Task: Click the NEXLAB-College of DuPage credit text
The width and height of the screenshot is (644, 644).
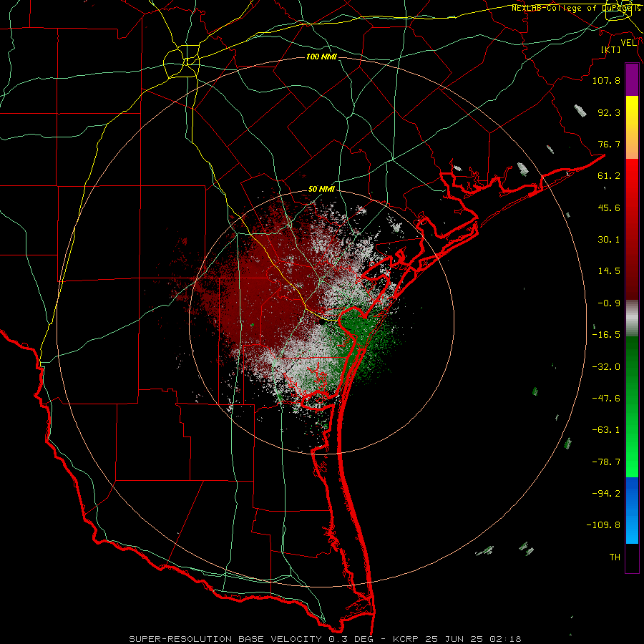Action: pyautogui.click(x=575, y=8)
